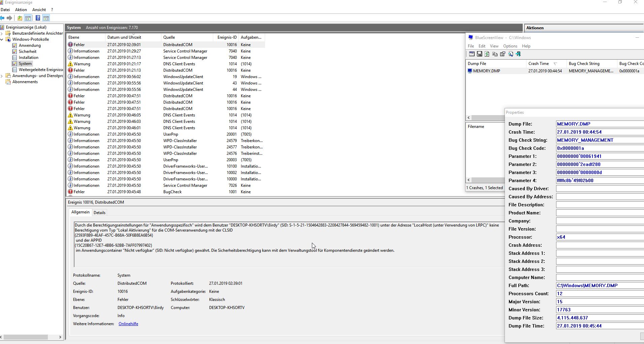Click the Ereignisanzeige (Lokal) root icon
Viewport: 644px width, 344px height.
2,27
